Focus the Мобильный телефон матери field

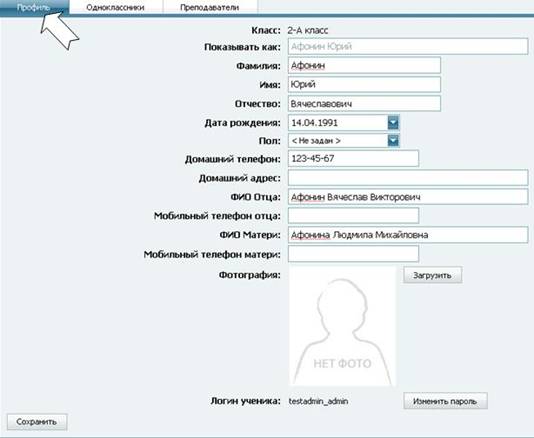tap(353, 254)
